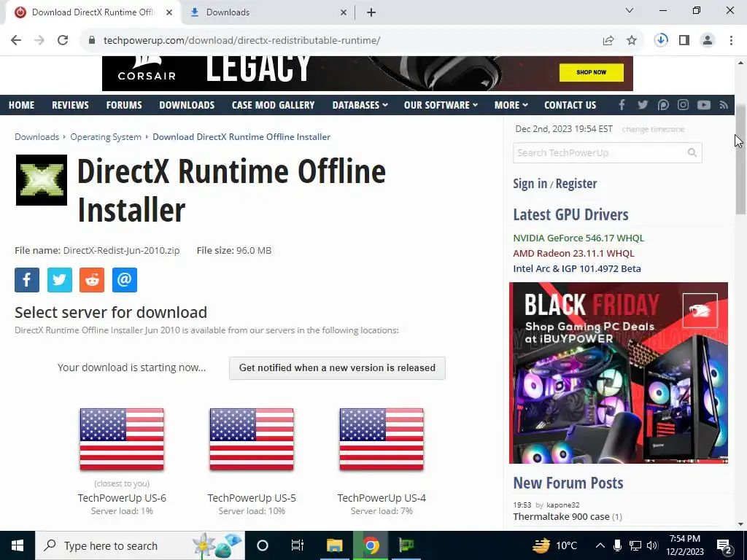Screen dimensions: 747x560
Task: Open tab search chevron in title bar
Action: pos(630,10)
